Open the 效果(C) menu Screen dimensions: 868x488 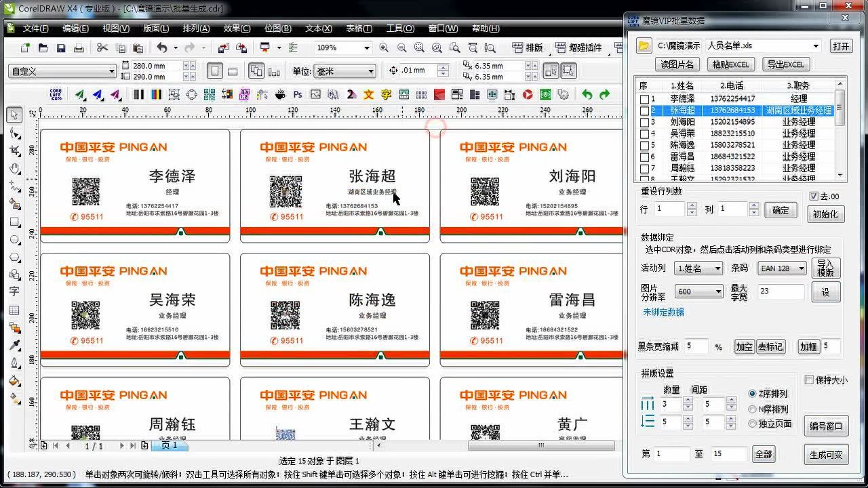pos(237,28)
